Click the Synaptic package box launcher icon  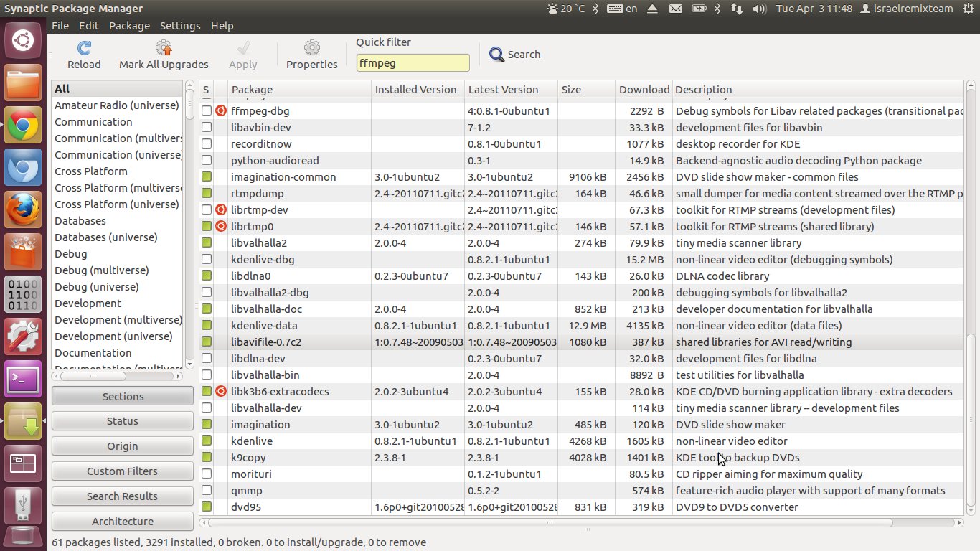23,420
